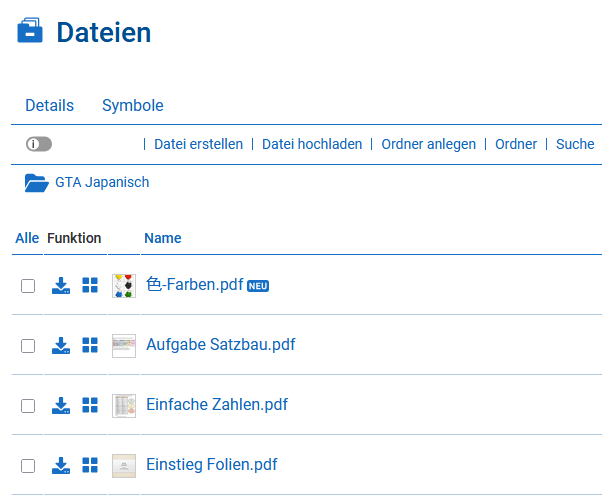Open grid functions menu for Aufgabe Satzbau.pdf
Image resolution: width=602 pixels, height=495 pixels.
(x=90, y=346)
